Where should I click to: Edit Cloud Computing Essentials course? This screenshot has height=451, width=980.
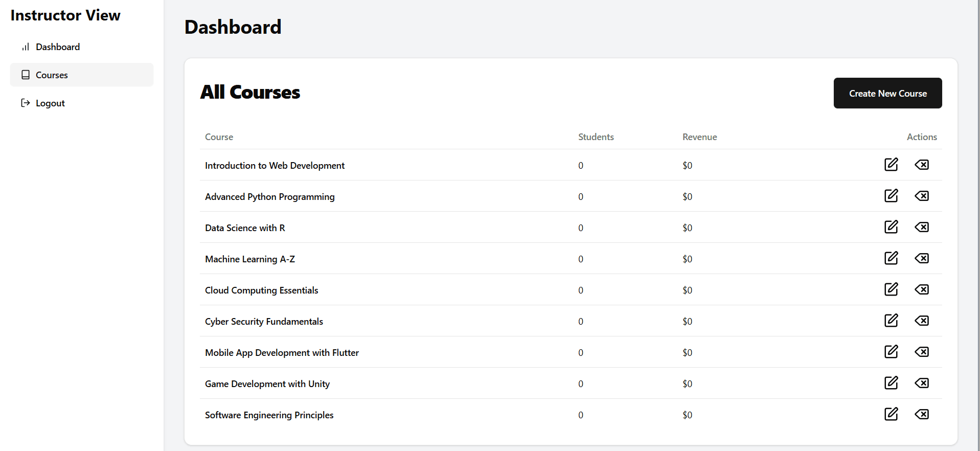point(891,289)
